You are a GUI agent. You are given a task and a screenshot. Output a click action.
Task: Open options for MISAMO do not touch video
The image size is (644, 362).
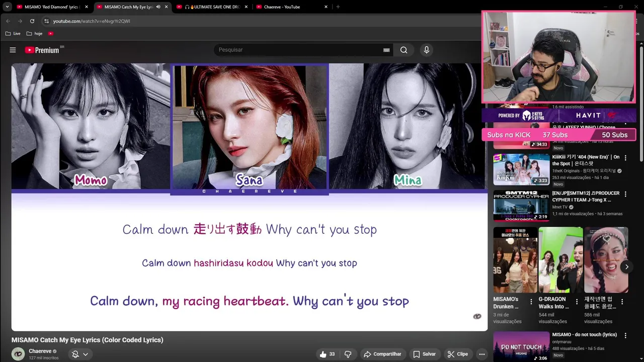point(625,335)
